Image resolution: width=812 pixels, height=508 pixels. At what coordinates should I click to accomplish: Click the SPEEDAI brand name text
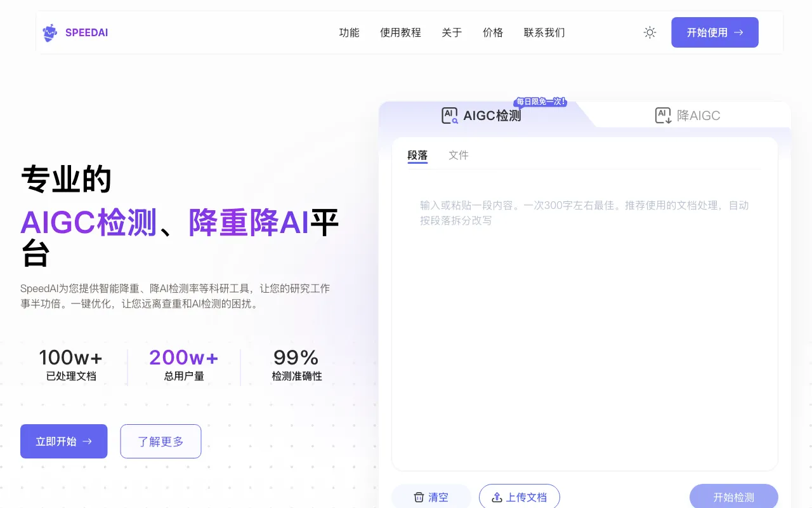click(87, 32)
